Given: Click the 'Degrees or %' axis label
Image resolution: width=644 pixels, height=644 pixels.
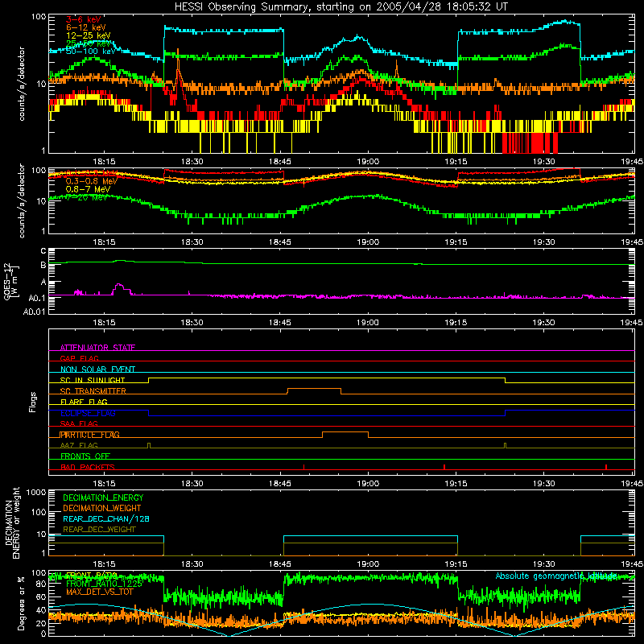Looking at the screenshot, I should point(21,603).
